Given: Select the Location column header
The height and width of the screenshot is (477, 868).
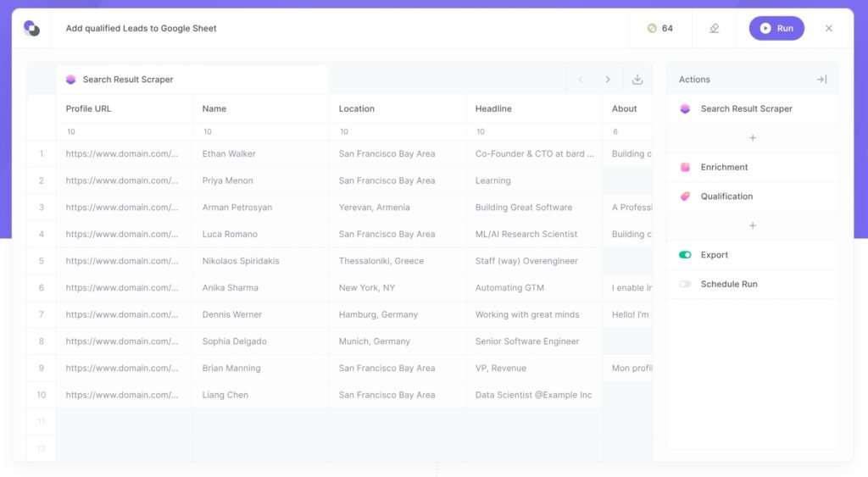Looking at the screenshot, I should coord(357,108).
